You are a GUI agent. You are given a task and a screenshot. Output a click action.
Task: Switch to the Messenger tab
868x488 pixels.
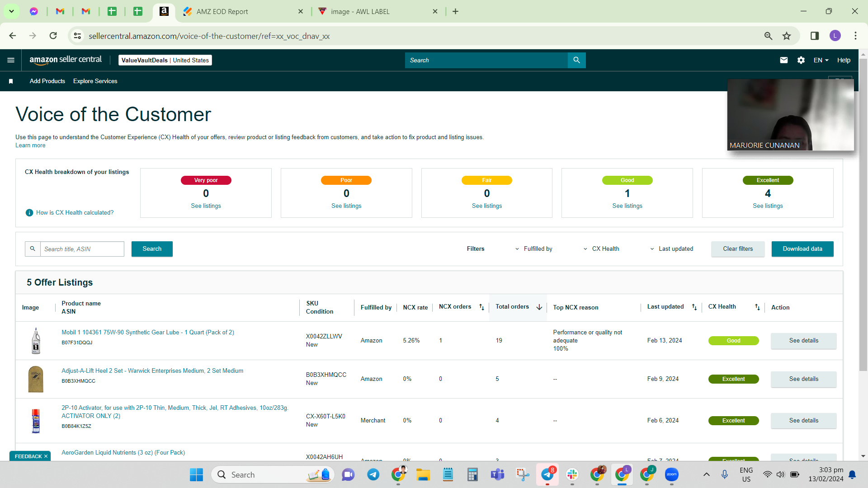(34, 11)
